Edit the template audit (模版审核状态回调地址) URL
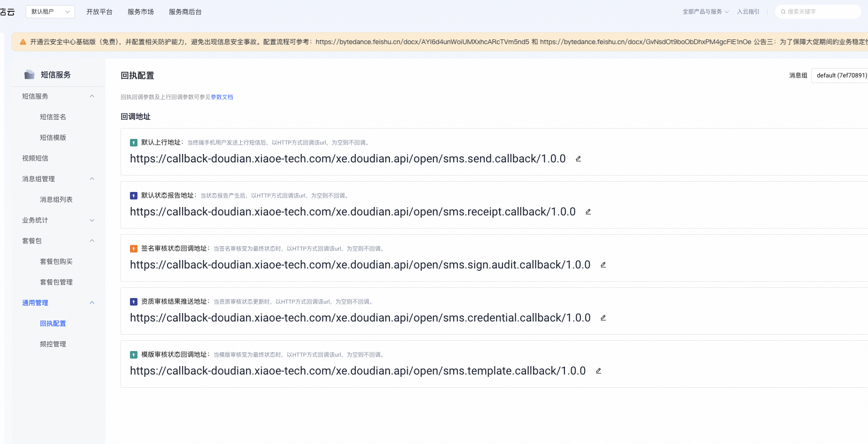This screenshot has width=868, height=444. tap(599, 371)
